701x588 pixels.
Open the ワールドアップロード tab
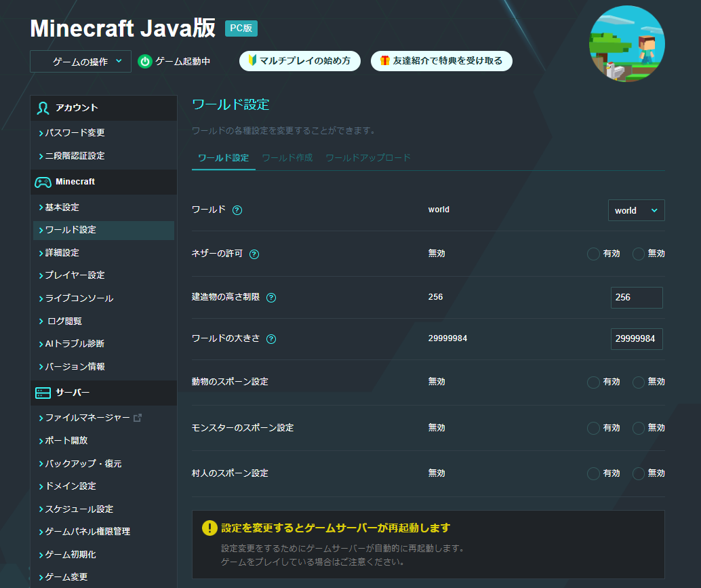367,157
